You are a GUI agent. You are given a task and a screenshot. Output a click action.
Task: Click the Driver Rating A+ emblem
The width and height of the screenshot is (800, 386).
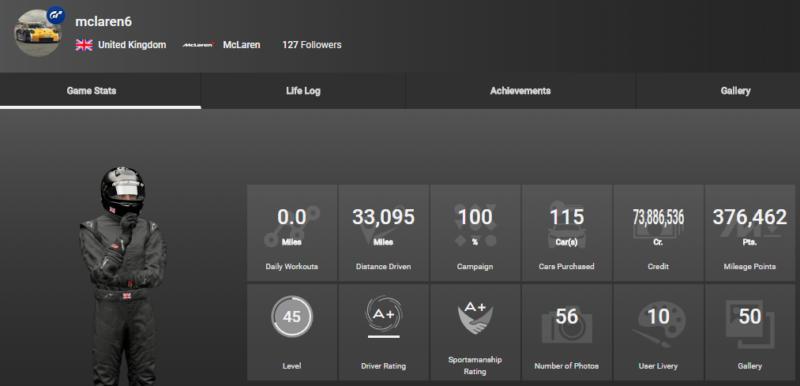384,314
